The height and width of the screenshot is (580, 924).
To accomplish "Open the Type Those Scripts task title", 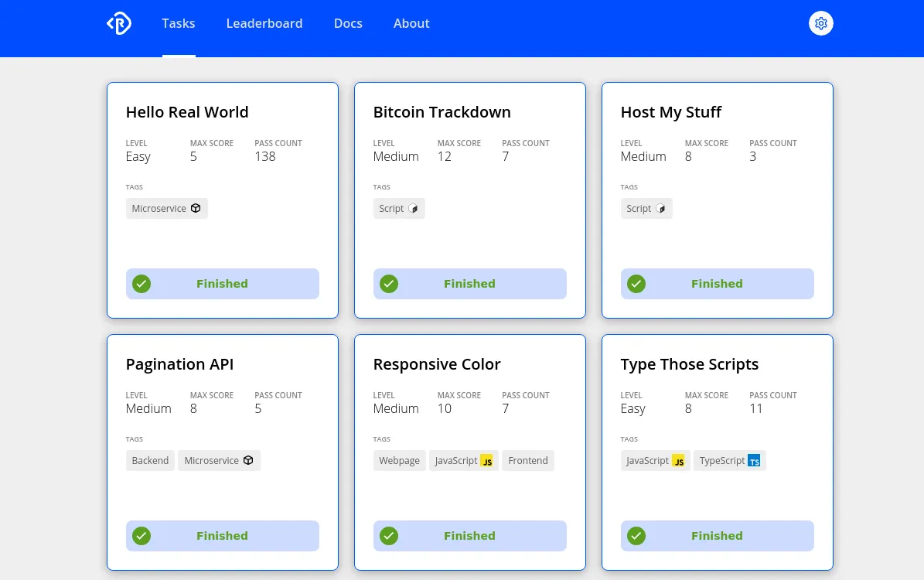I will [690, 364].
